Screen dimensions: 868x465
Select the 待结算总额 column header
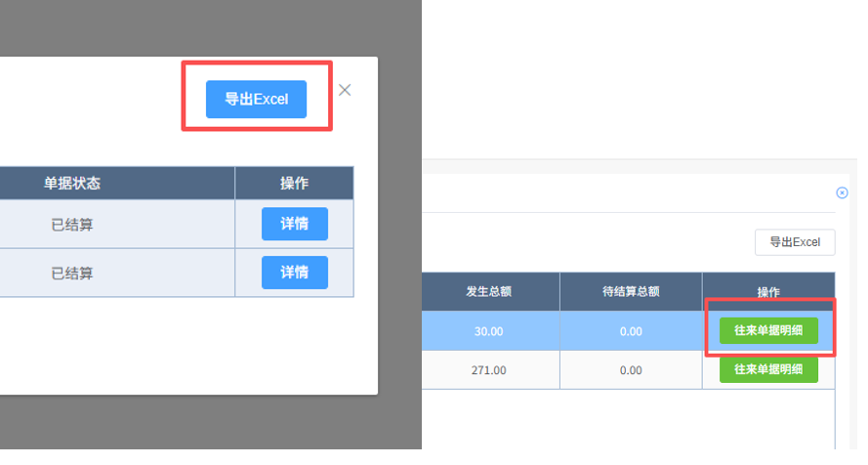tap(631, 292)
